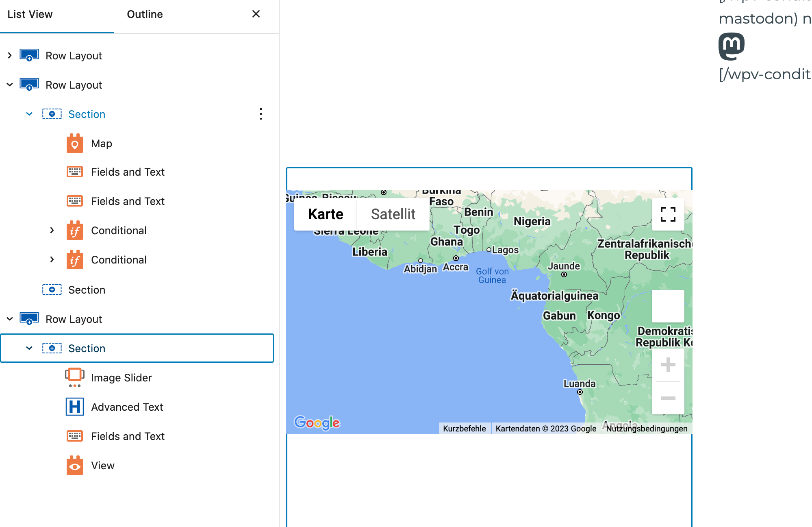Select the first Fields and Text icon under Map
Viewport: 812px width, 527px height.
coord(75,172)
